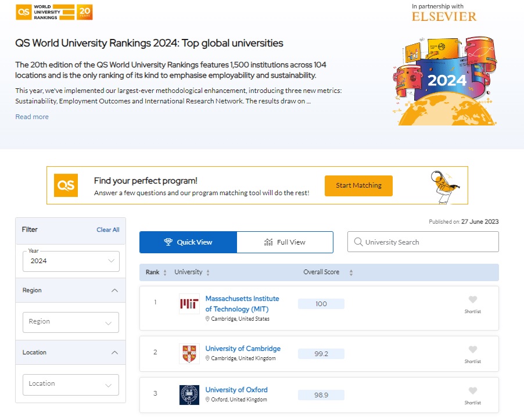The height and width of the screenshot is (420, 524).
Task: Click the University of Cambridge crest
Action: coord(189,354)
